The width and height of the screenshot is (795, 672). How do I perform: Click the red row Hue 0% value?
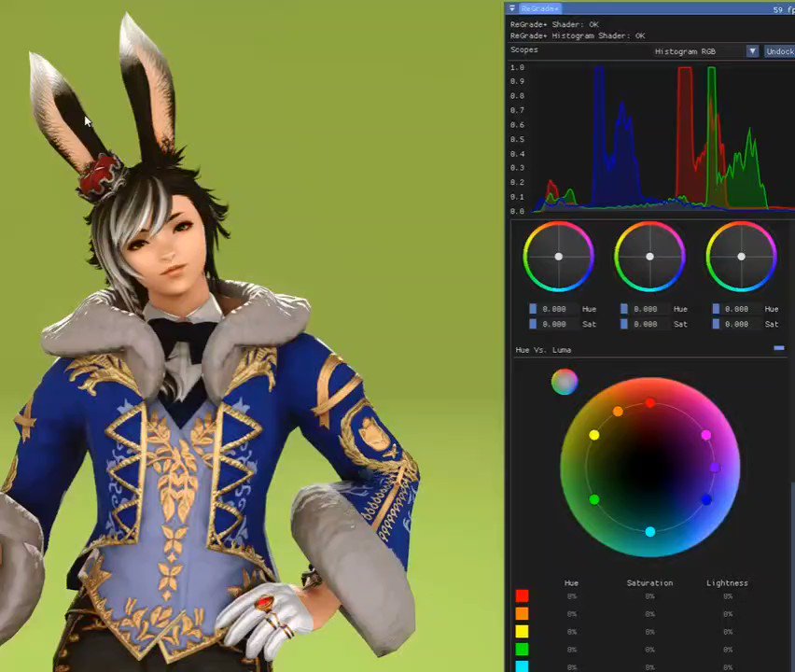coord(571,596)
